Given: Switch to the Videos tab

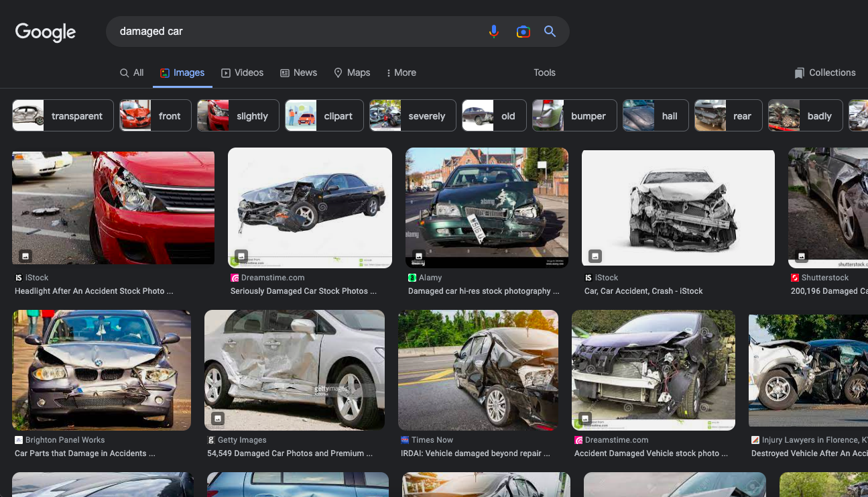Looking at the screenshot, I should [243, 72].
